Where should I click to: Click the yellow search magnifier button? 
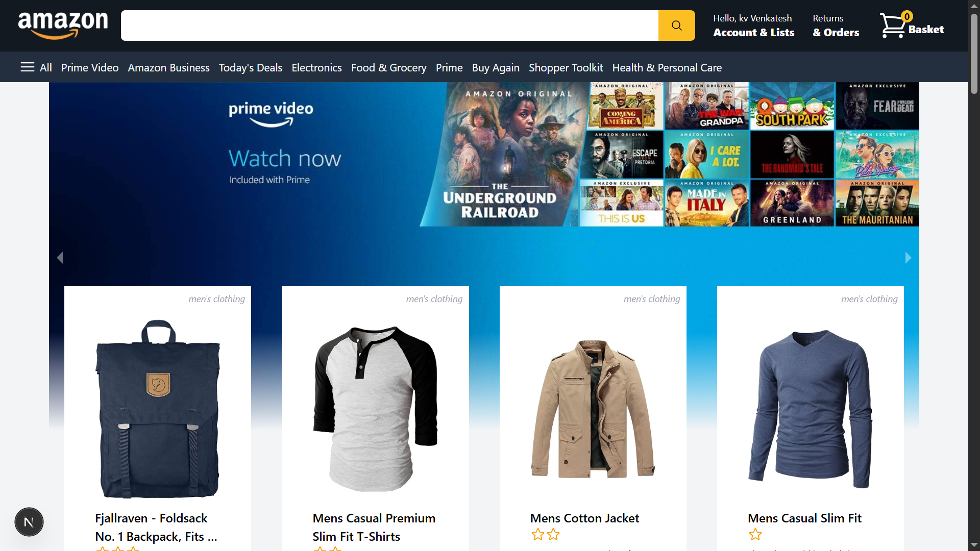[x=676, y=26]
